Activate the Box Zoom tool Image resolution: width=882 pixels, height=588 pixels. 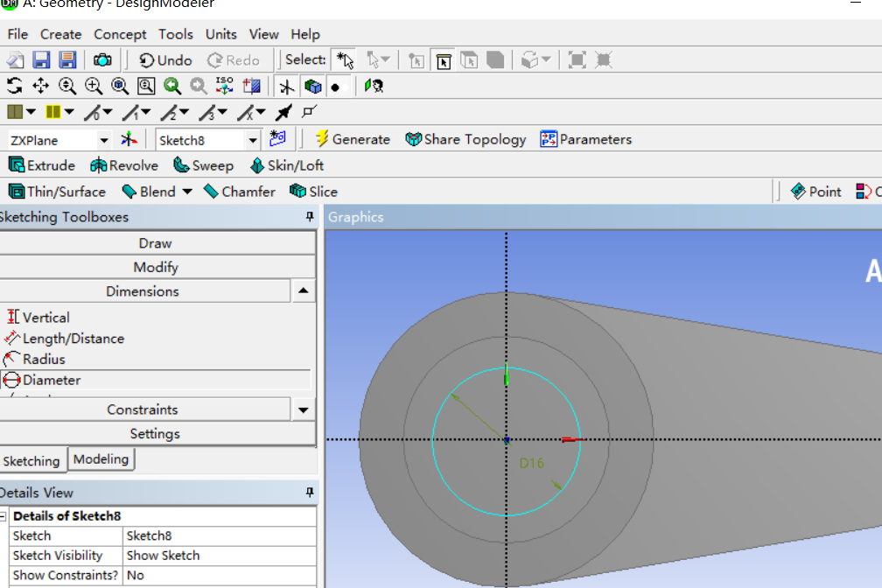pyautogui.click(x=94, y=86)
